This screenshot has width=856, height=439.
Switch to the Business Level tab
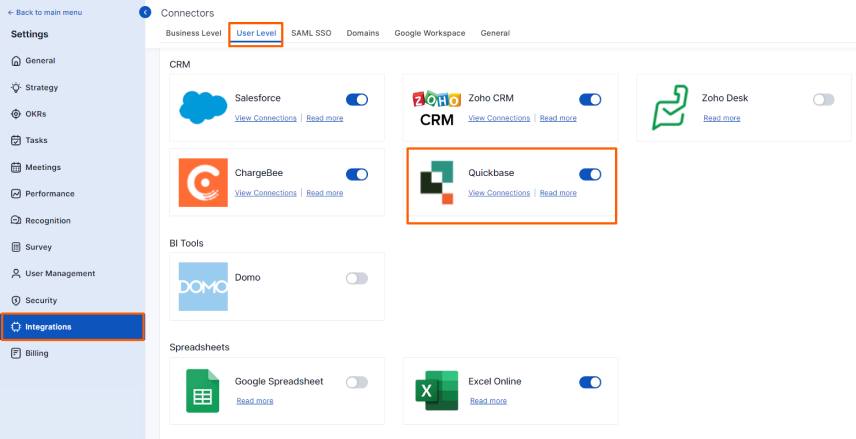click(x=193, y=33)
